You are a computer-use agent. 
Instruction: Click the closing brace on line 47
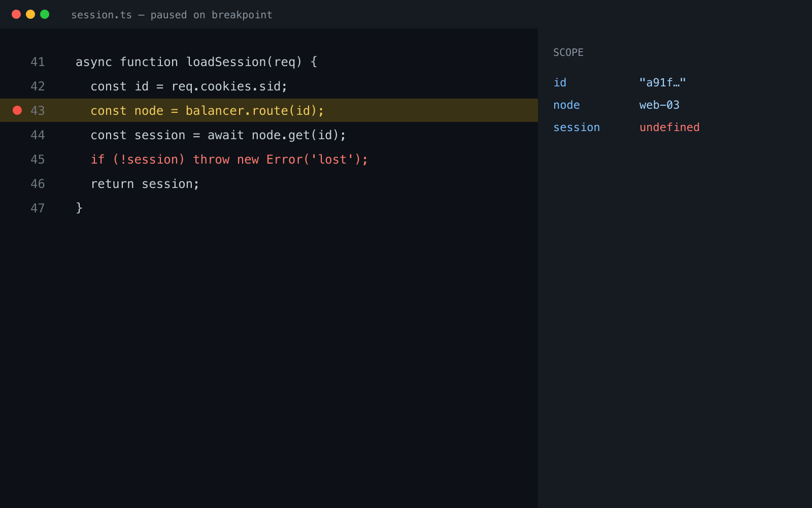(79, 208)
